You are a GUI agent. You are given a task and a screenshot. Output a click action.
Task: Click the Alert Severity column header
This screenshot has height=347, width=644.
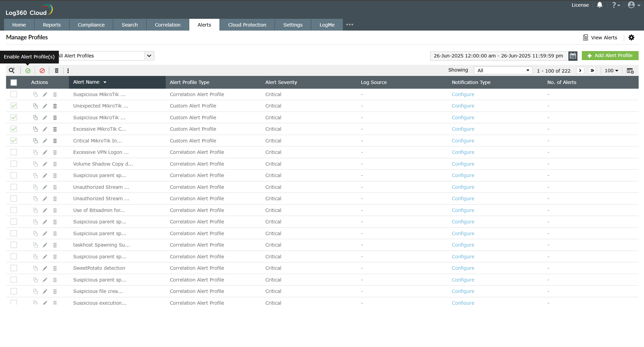click(281, 82)
